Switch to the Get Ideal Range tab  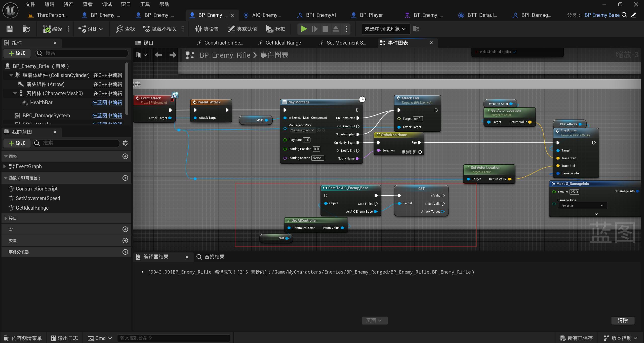[283, 43]
